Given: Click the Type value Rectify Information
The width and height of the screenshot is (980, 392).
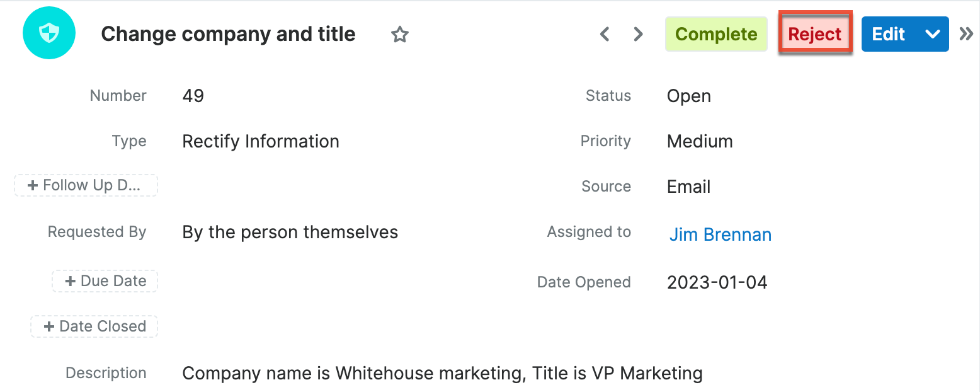Looking at the screenshot, I should click(261, 142).
